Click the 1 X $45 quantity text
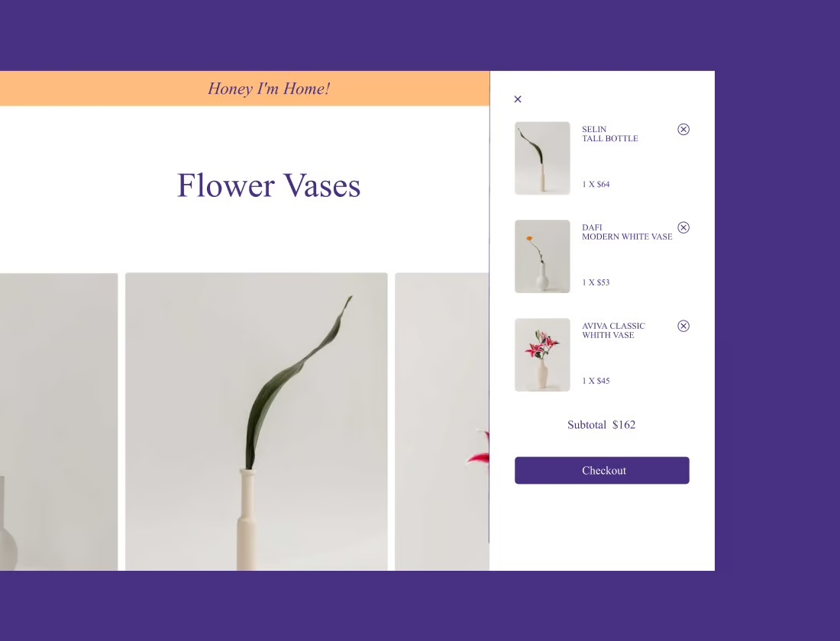This screenshot has height=641, width=840. (596, 381)
